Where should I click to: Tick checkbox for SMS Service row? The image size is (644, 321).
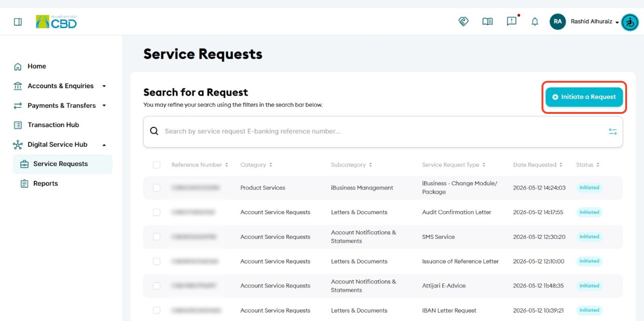click(x=157, y=237)
